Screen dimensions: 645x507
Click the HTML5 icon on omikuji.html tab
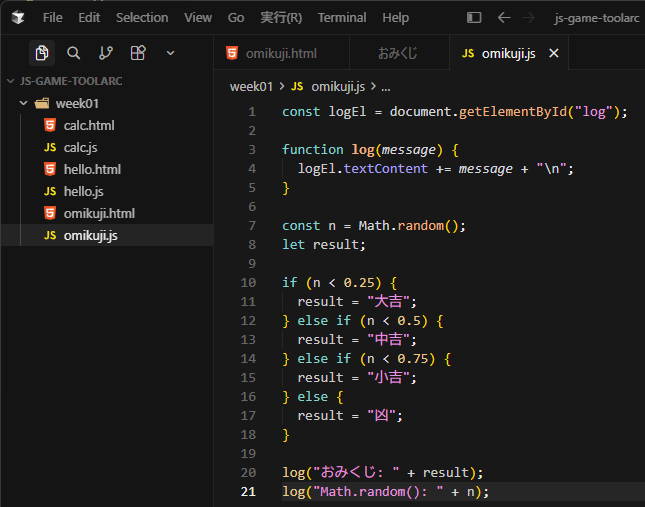point(232,53)
